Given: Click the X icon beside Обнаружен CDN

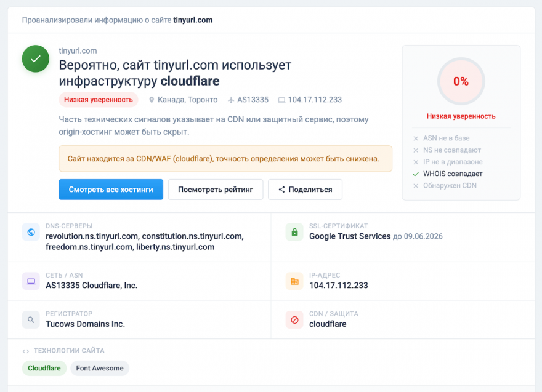Looking at the screenshot, I should [416, 186].
